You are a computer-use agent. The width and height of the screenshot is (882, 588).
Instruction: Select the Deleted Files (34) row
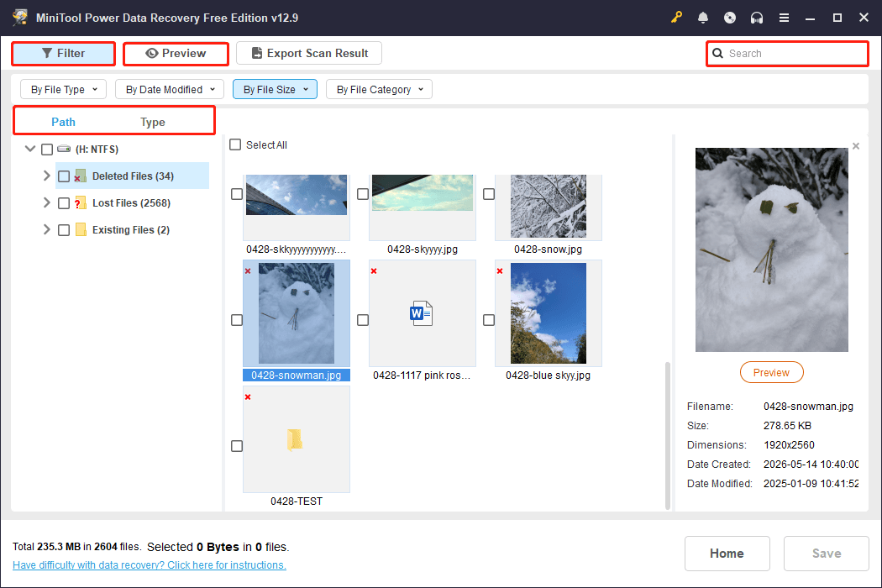132,176
